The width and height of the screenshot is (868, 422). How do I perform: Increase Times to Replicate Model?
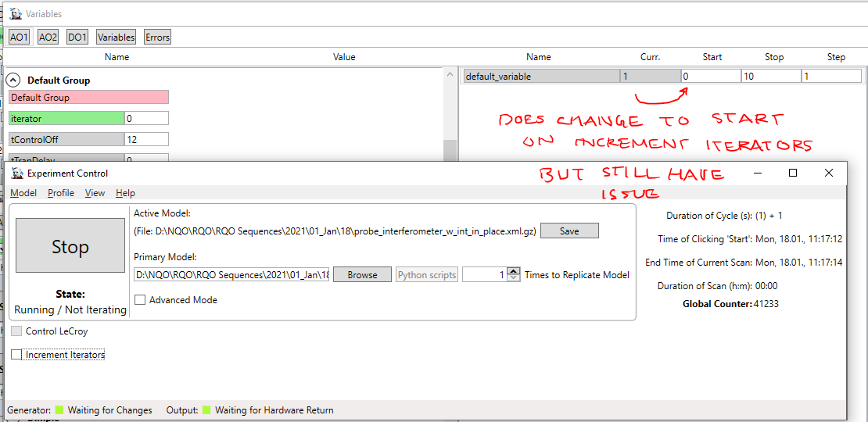pyautogui.click(x=515, y=271)
